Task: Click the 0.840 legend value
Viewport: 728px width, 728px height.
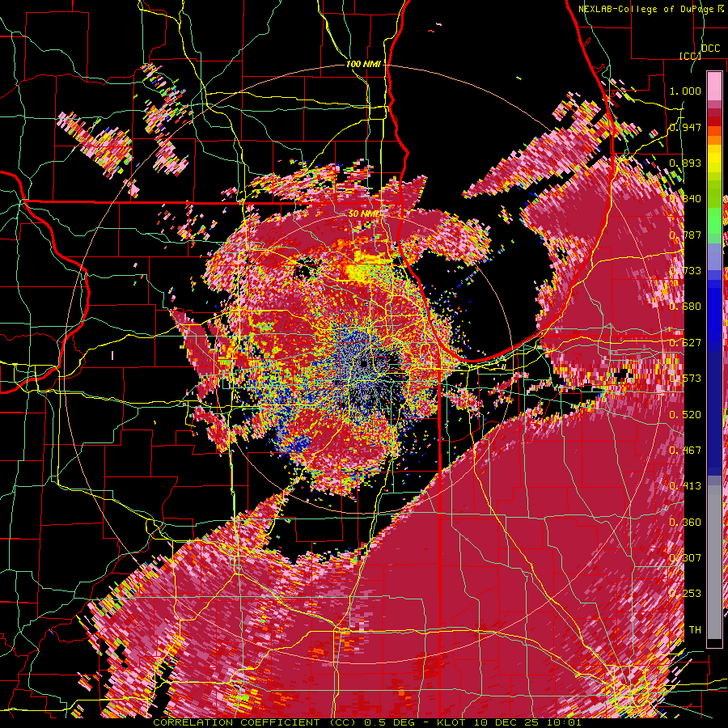Action: [685, 199]
